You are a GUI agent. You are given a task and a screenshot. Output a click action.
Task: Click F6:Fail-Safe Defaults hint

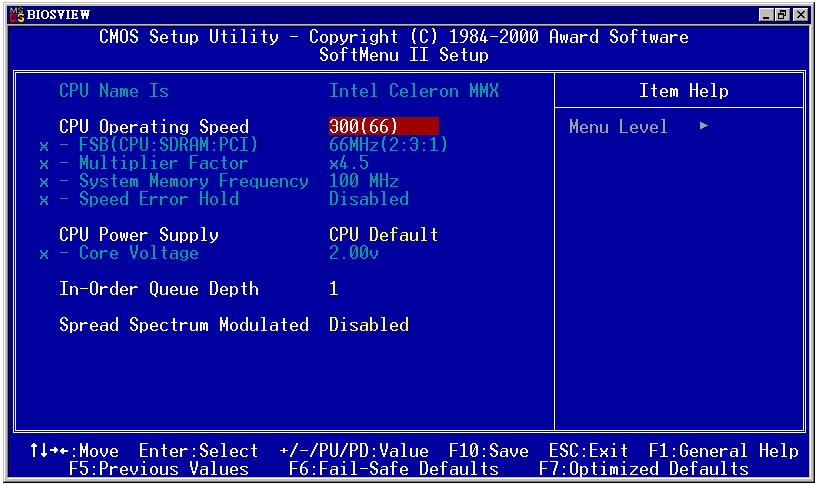(393, 469)
